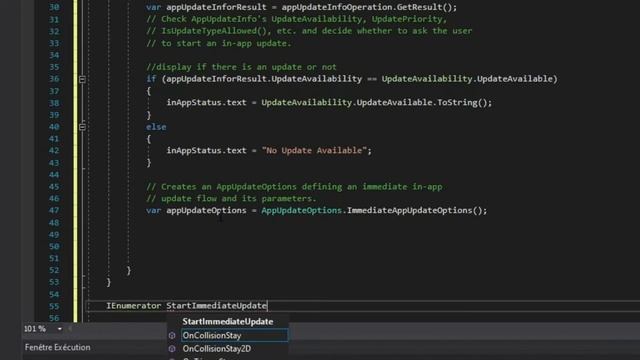
Task: Place cursor after StartImmediateUpdate on line 55
Action: click(x=267, y=306)
